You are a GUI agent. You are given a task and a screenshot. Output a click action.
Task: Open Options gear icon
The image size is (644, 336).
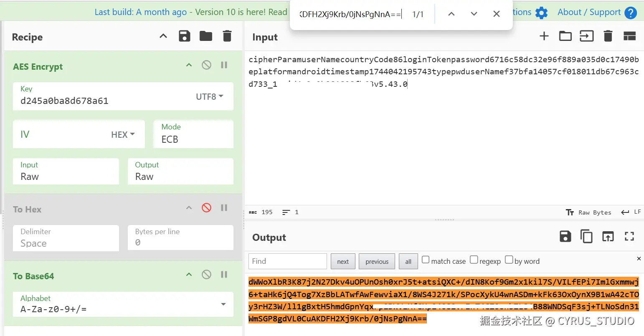[x=541, y=13]
